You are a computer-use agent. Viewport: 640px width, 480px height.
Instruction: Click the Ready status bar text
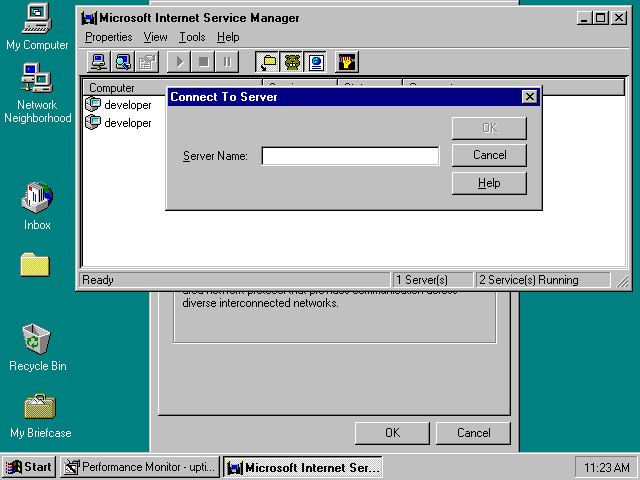tap(98, 280)
